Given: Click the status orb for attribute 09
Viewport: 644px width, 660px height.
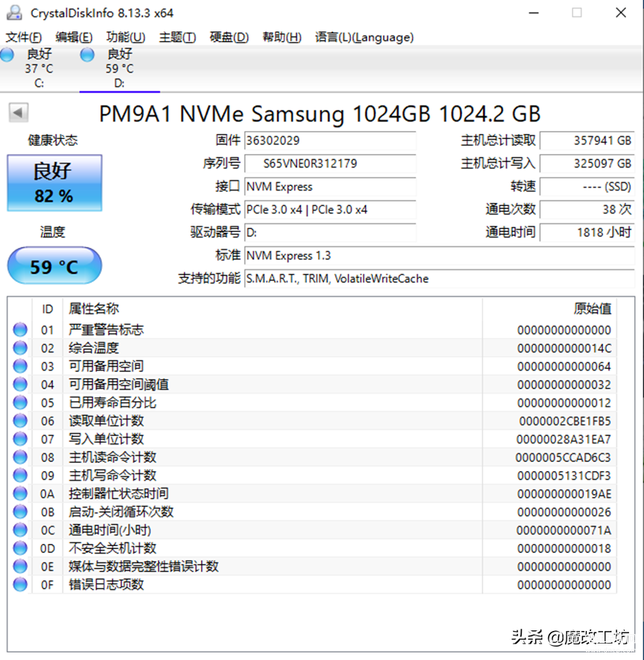Looking at the screenshot, I should click(x=20, y=475).
